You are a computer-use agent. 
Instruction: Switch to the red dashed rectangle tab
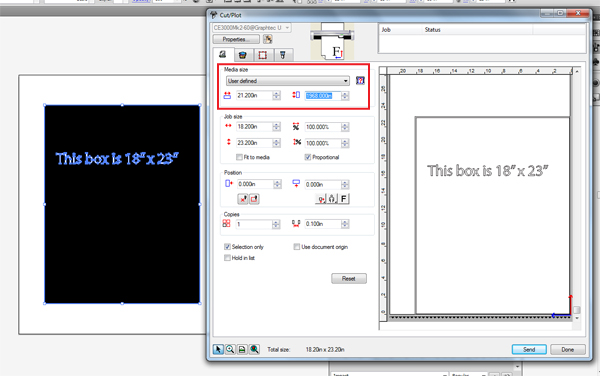[x=263, y=55]
